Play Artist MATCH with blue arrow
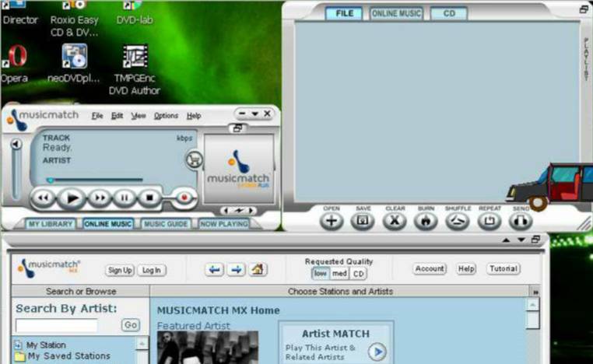593x364 pixels. coord(377,352)
